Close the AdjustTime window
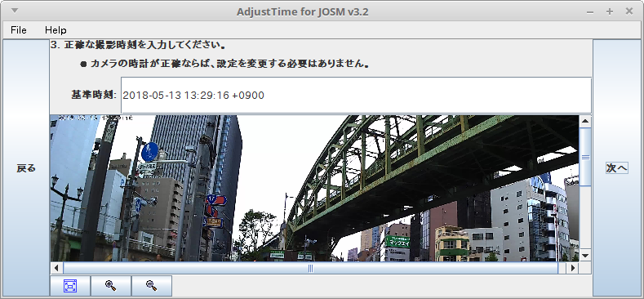 pyautogui.click(x=628, y=12)
